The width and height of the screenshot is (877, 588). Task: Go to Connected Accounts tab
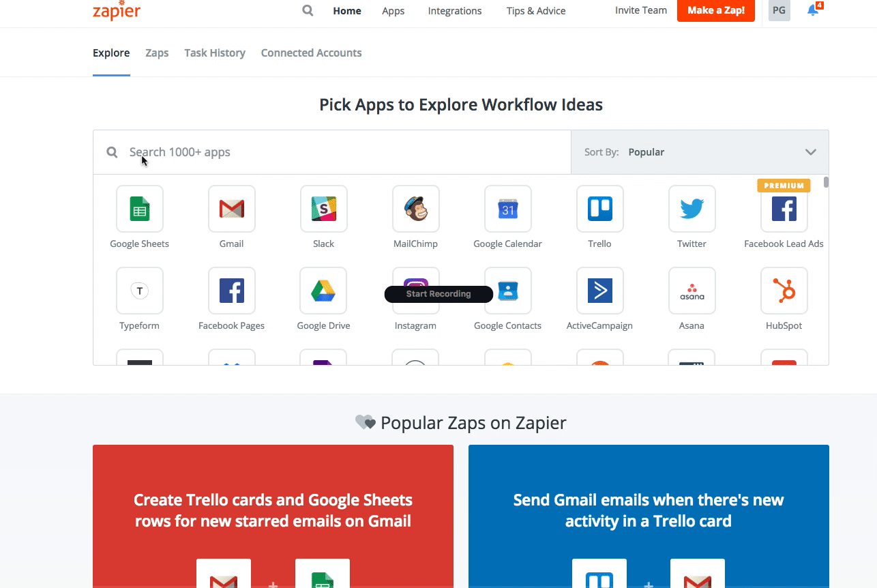[311, 53]
